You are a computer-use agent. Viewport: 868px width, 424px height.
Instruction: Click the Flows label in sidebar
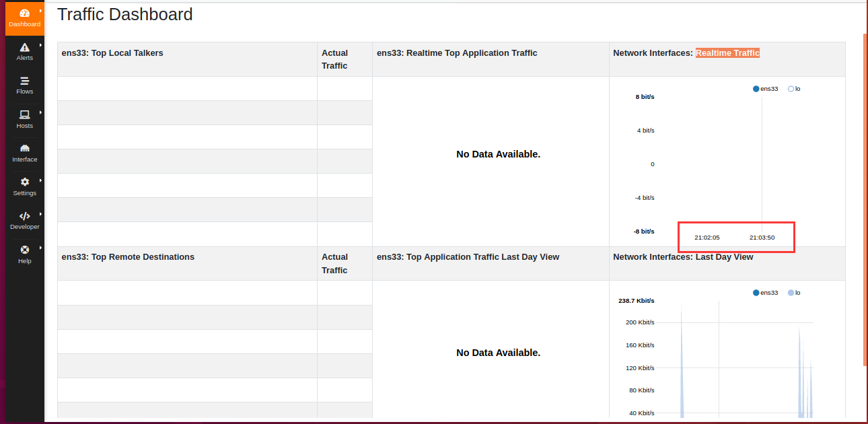pos(25,92)
